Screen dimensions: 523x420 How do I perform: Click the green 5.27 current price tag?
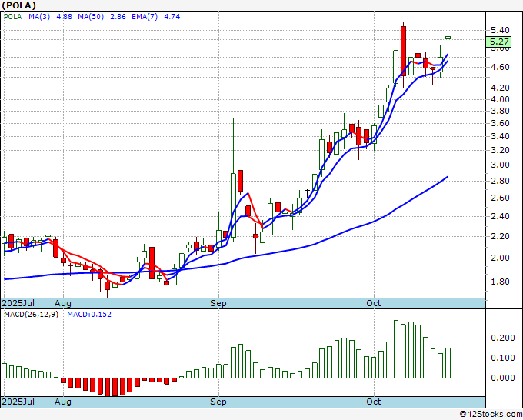click(500, 42)
